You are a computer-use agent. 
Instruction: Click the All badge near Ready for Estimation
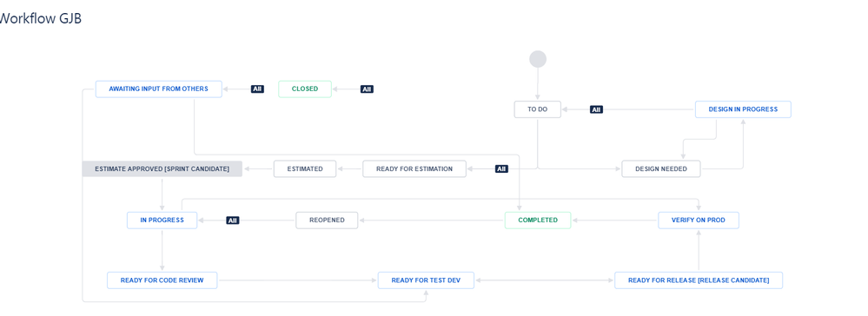[501, 168]
